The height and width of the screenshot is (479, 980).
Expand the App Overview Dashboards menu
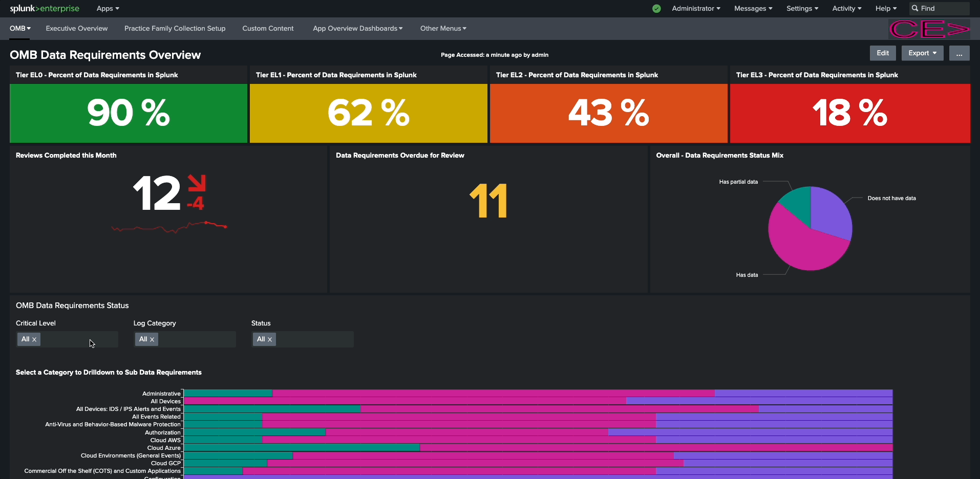pos(357,29)
